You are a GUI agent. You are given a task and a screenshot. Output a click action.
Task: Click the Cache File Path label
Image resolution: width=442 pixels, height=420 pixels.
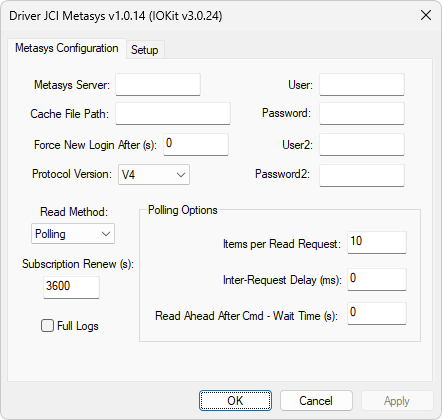pyautogui.click(x=69, y=114)
